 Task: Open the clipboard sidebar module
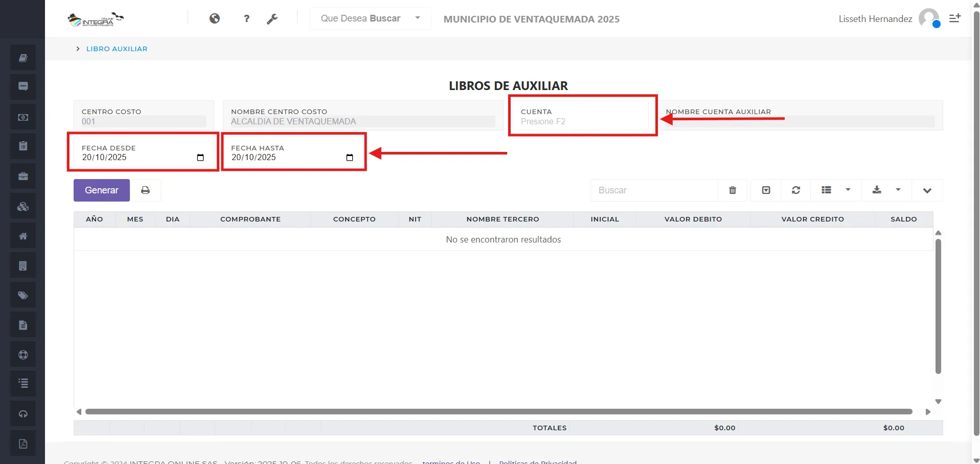click(22, 146)
